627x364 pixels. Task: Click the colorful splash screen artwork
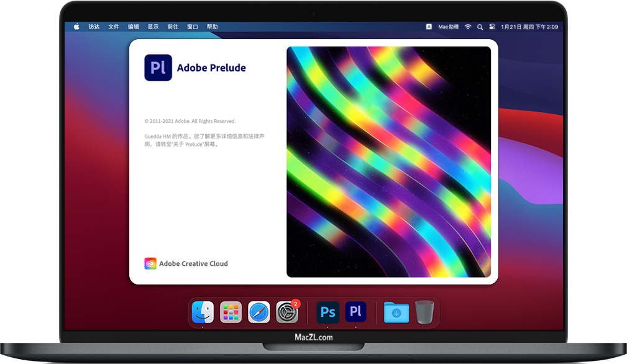[x=387, y=160]
